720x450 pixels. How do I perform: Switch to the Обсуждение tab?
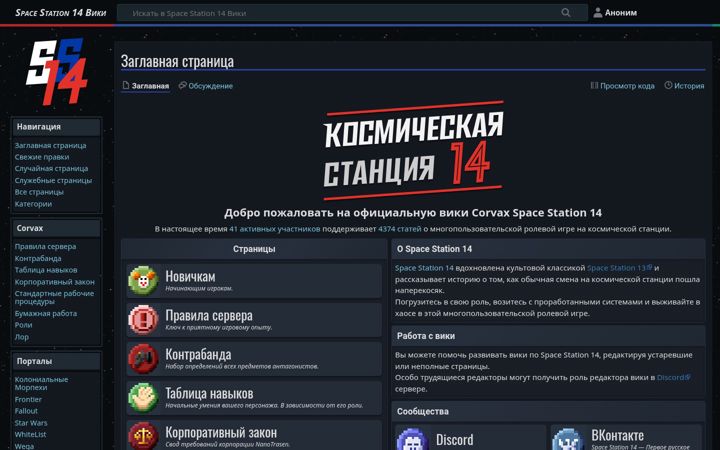coord(206,86)
